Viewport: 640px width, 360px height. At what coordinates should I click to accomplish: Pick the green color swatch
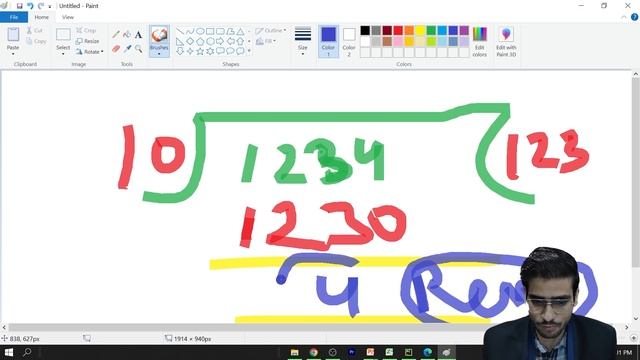coord(431,30)
